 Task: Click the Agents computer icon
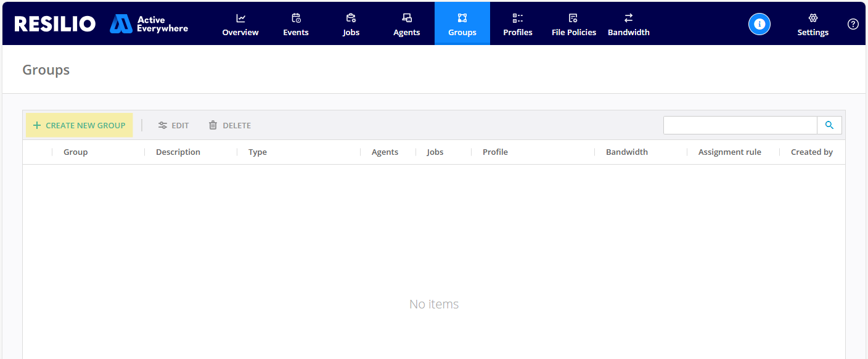pyautogui.click(x=407, y=19)
